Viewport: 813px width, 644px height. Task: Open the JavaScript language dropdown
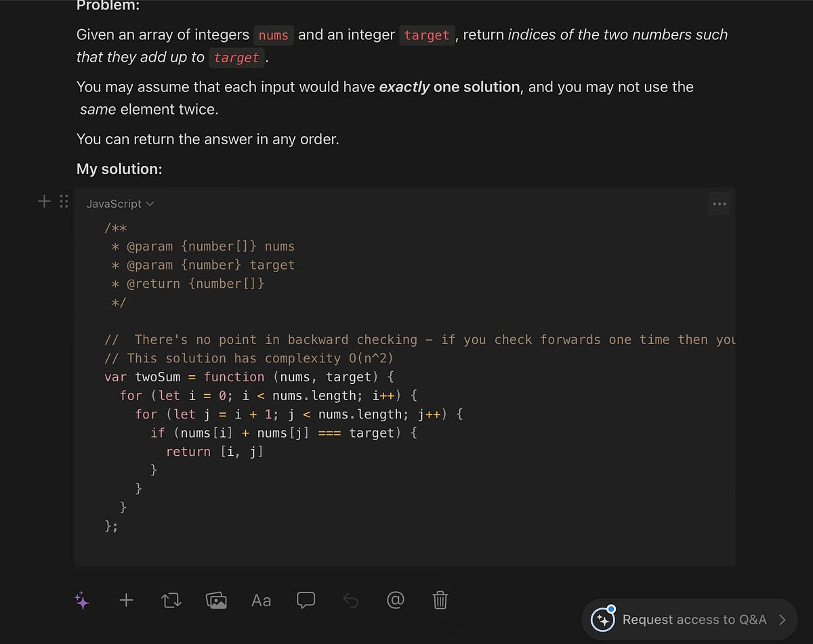tap(115, 203)
